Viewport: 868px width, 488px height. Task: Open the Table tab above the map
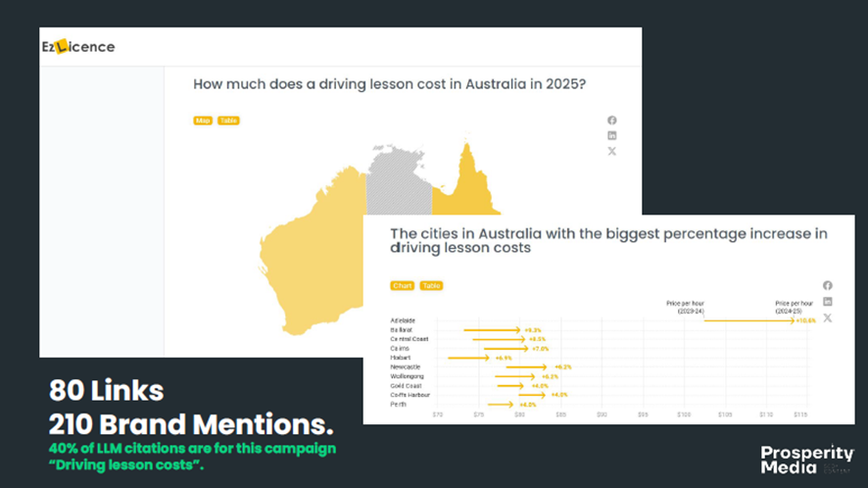click(x=228, y=121)
